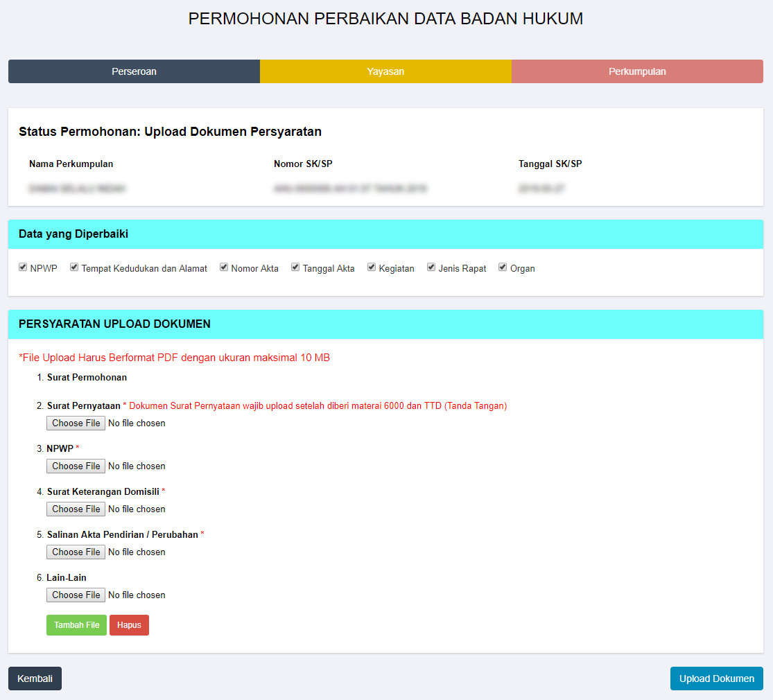Select the Perkumpulan tab
The image size is (773, 700).
(637, 71)
